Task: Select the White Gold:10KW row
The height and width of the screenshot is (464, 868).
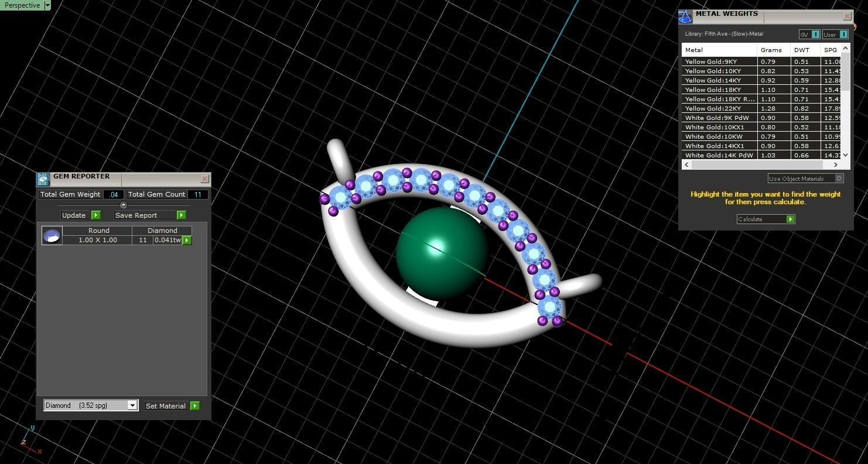Action: (761, 136)
